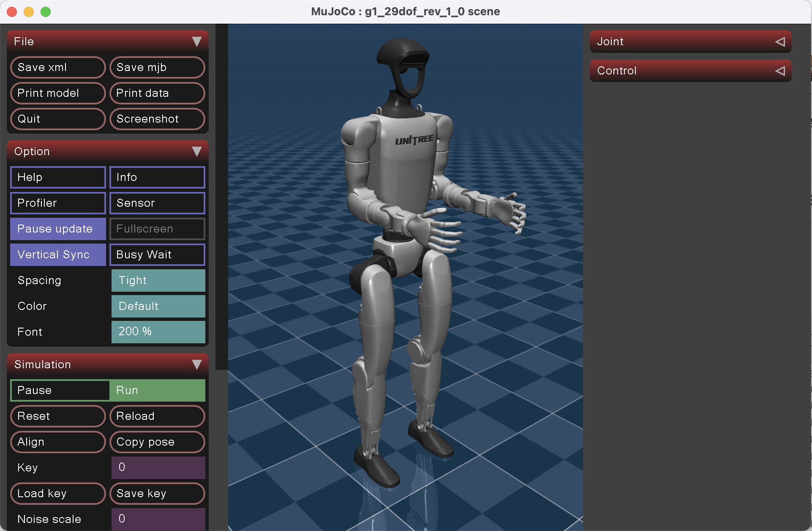Click the Simulation section header
Screen dimensions: 812x531
click(x=108, y=364)
